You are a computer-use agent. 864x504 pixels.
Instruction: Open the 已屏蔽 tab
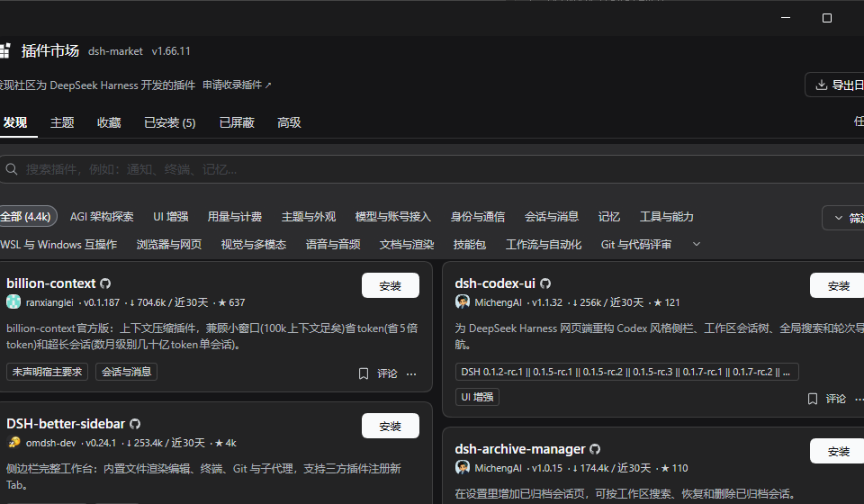(x=237, y=122)
